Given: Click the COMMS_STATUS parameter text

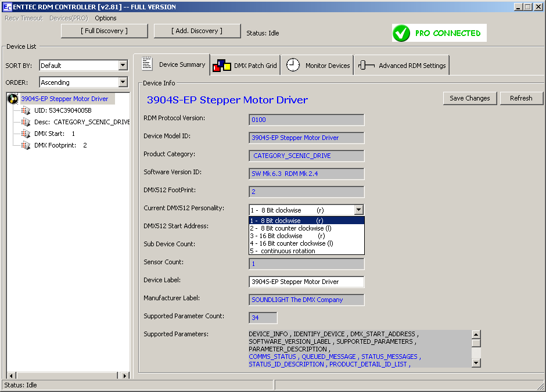Looking at the screenshot, I should click(x=272, y=357).
